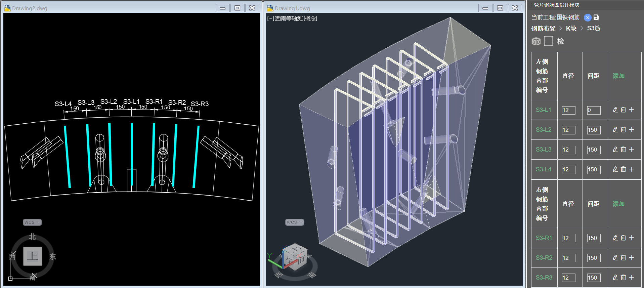Viewport: 644px width, 288px height.
Task: Click 东 on the Drawing2 compass
Action: [53, 257]
